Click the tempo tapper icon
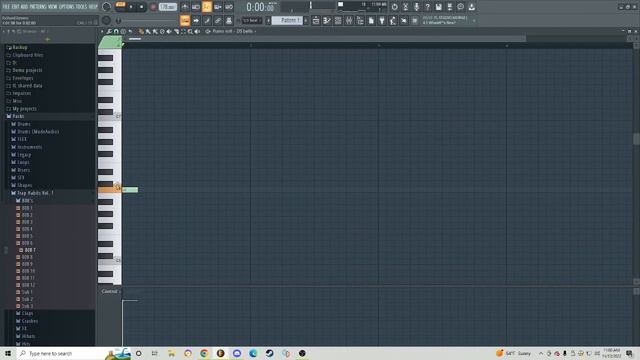Screen dimensions: 640x360 (x=393, y=20)
